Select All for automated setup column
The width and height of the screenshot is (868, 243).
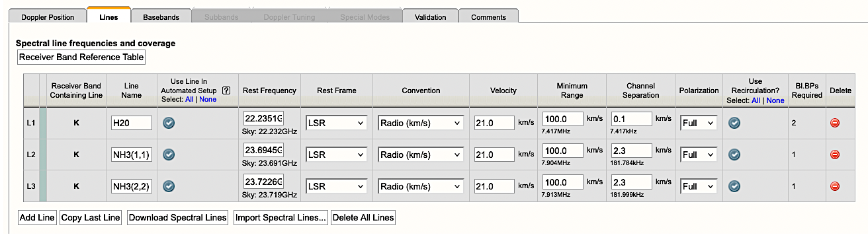pos(189,100)
